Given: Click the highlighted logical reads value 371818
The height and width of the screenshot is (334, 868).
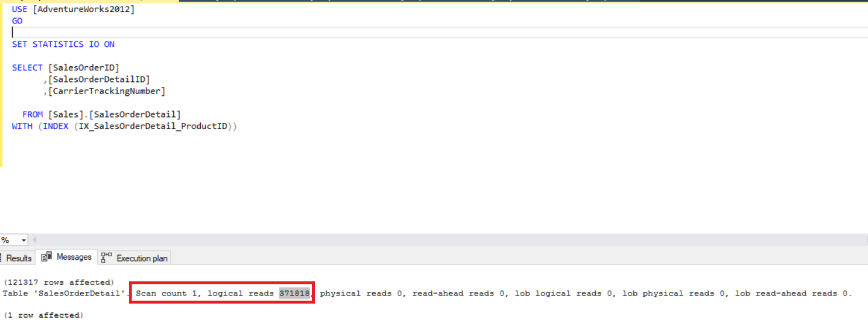Looking at the screenshot, I should (294, 294).
